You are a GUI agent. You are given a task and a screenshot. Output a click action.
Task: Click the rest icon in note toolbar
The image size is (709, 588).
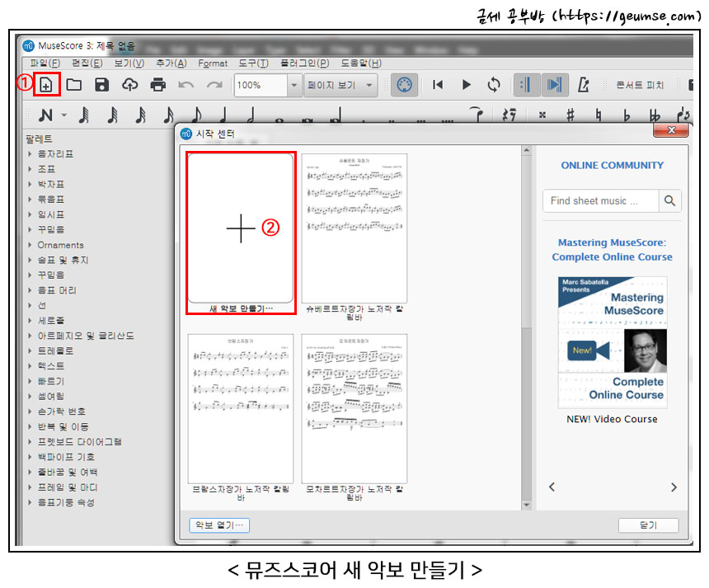(x=509, y=115)
